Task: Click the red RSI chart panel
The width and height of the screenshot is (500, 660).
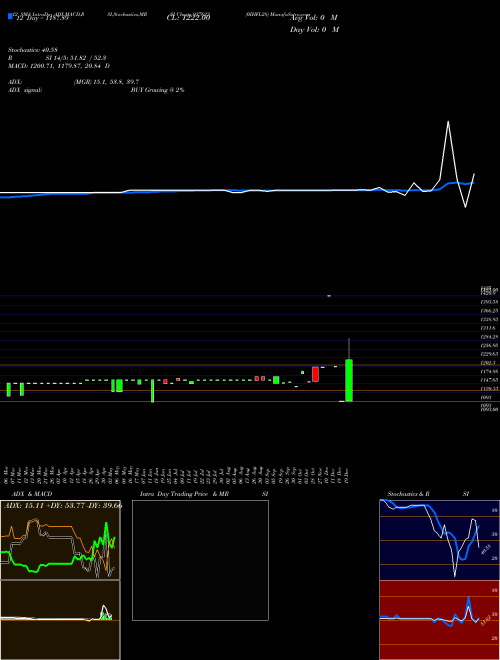Action: click(x=439, y=620)
